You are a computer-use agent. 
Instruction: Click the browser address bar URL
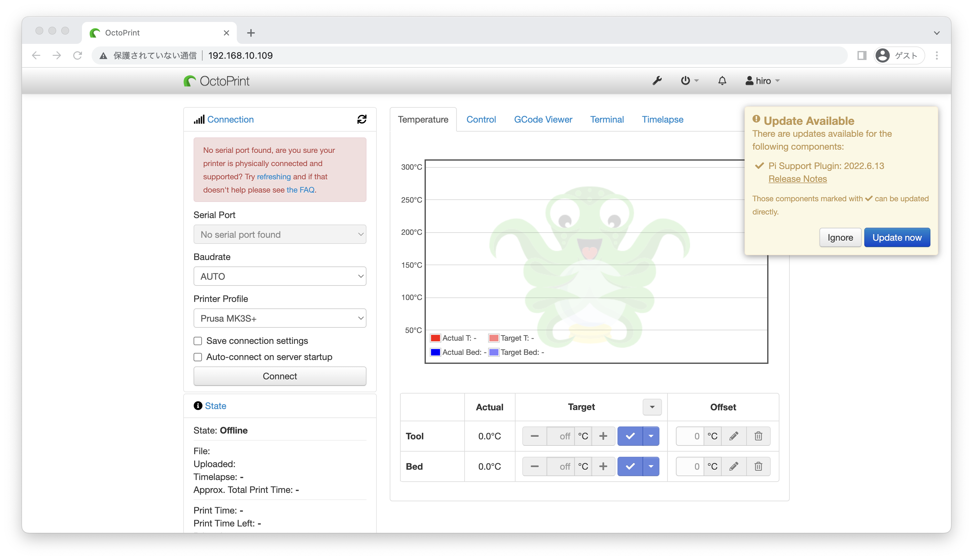[x=240, y=55]
